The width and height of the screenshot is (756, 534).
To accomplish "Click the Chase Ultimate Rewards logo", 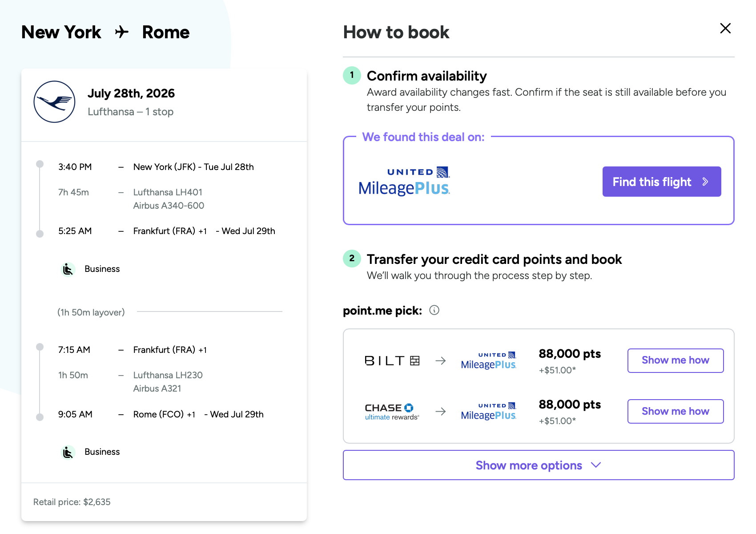I will click(x=392, y=411).
